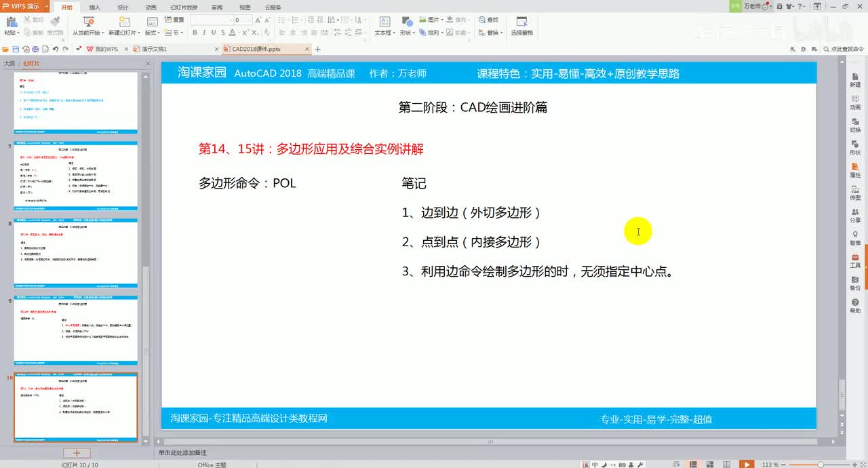Click the Find (查找) button
The height and width of the screenshot is (468, 868).
tap(488, 20)
